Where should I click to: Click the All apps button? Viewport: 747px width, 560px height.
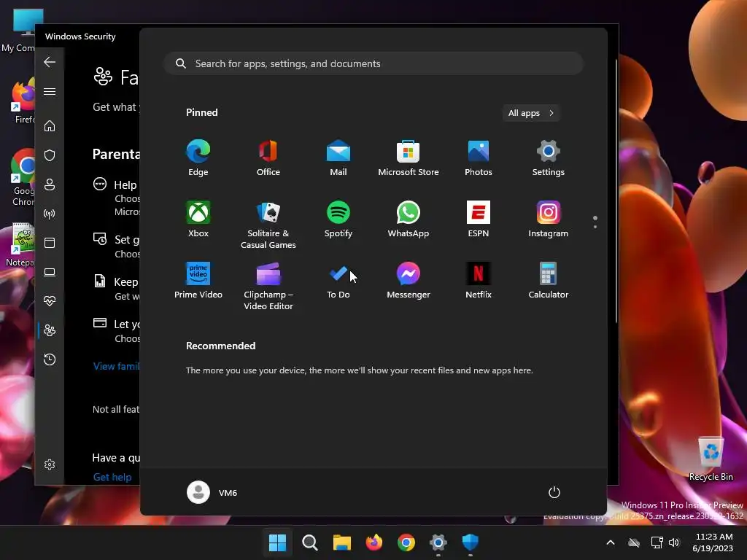(531, 113)
